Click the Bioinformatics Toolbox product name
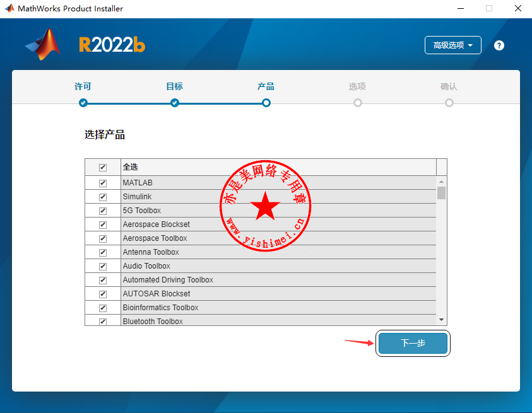 tap(160, 308)
